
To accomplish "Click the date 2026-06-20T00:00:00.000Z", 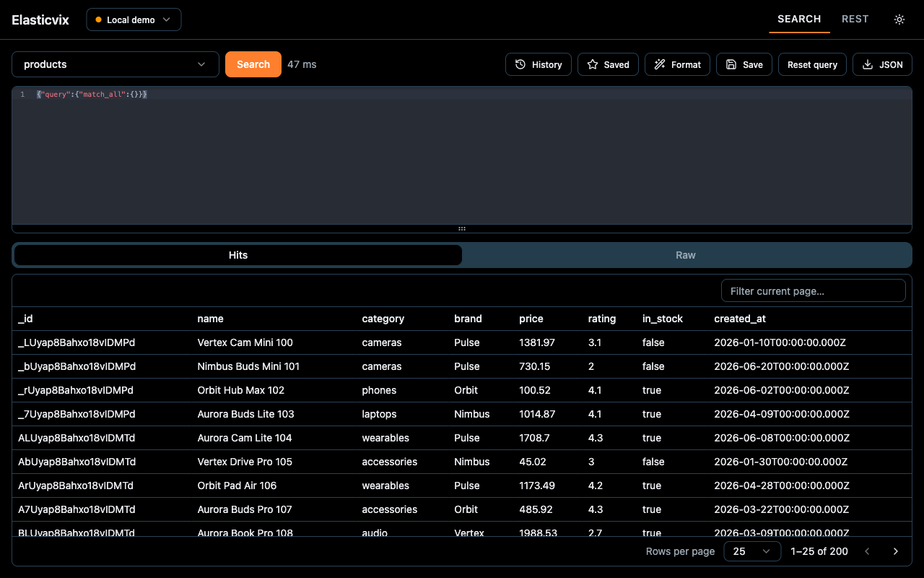I will [782, 366].
